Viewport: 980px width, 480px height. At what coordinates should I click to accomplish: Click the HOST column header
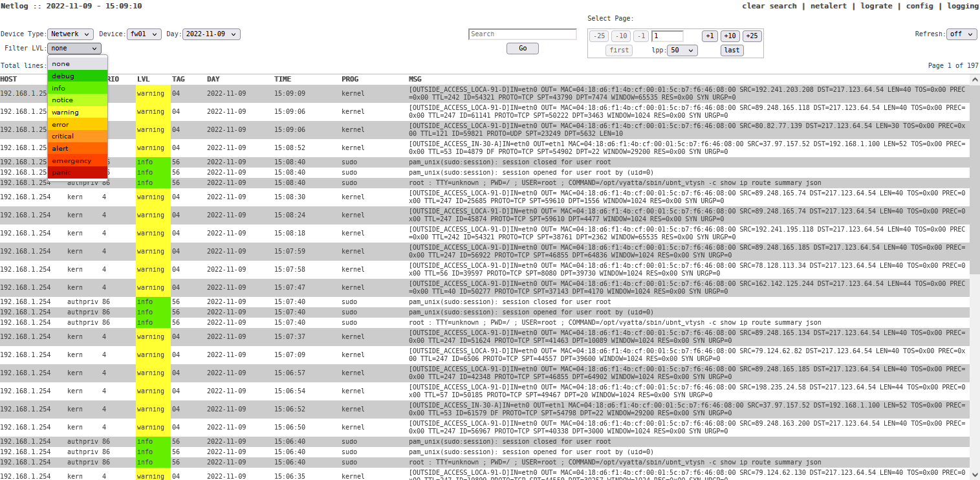(x=9, y=79)
